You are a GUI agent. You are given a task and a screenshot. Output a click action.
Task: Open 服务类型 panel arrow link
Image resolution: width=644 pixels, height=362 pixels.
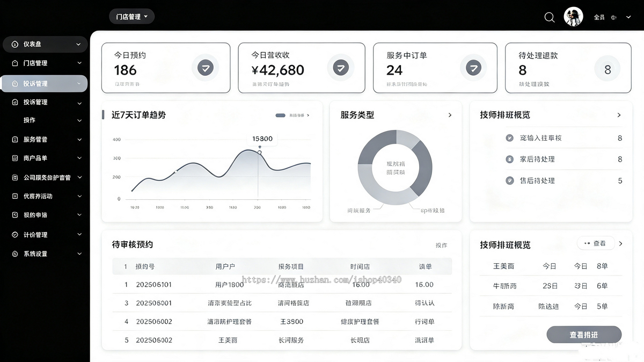pyautogui.click(x=450, y=115)
